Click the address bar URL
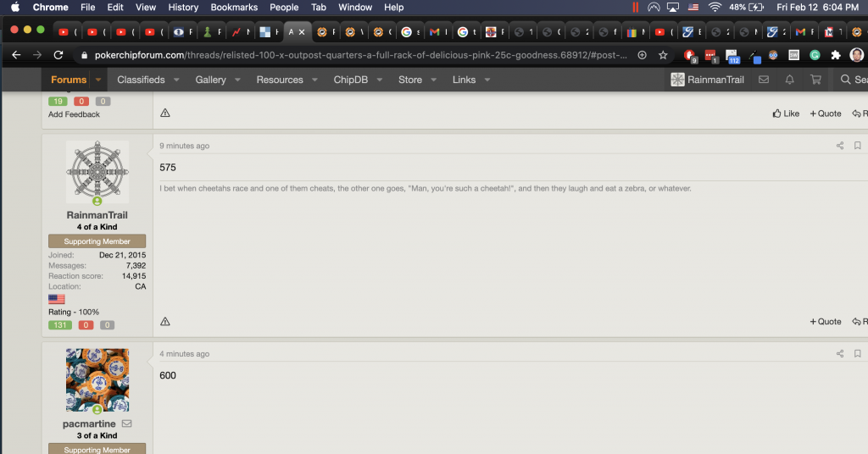 [x=360, y=55]
